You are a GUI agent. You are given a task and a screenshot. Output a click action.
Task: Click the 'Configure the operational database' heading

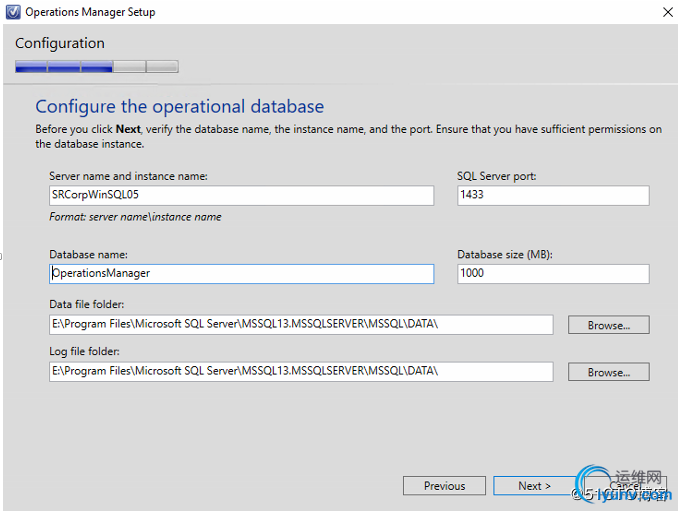tap(179, 107)
